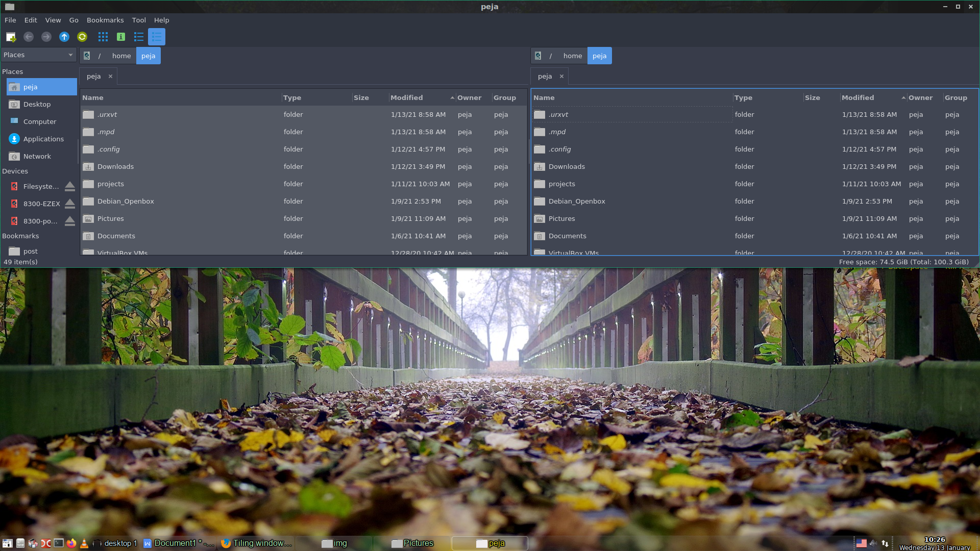Switch to Document1 window in the taskbar

(x=179, y=543)
